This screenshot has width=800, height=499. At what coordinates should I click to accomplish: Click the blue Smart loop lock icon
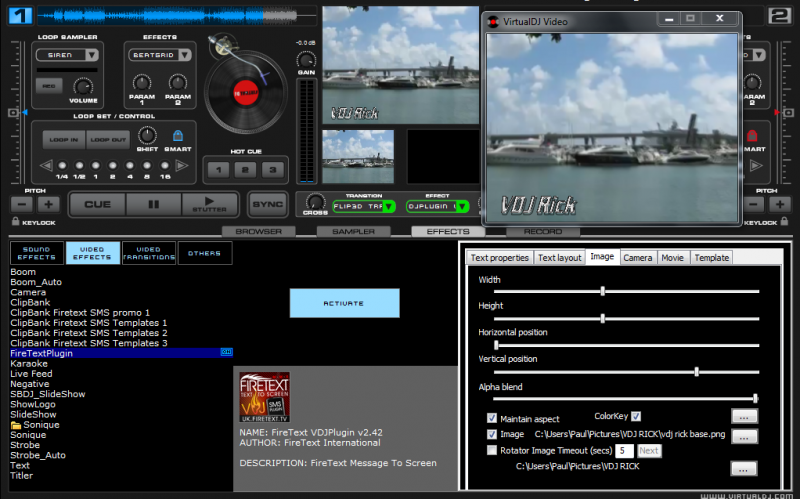[x=178, y=136]
